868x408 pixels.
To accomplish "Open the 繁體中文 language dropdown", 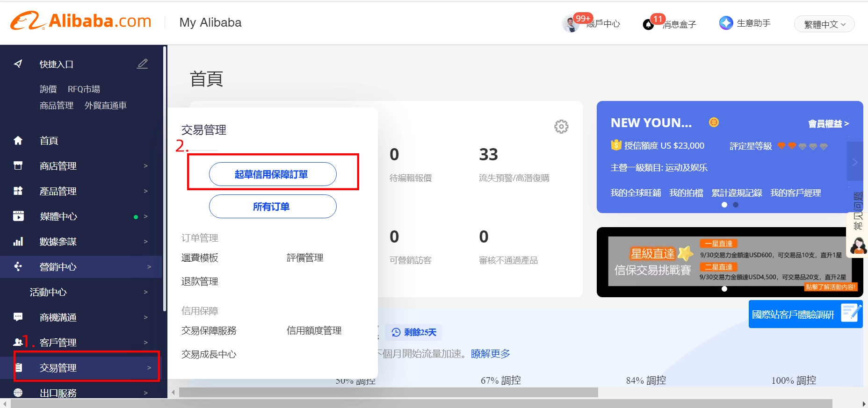I will tap(825, 24).
